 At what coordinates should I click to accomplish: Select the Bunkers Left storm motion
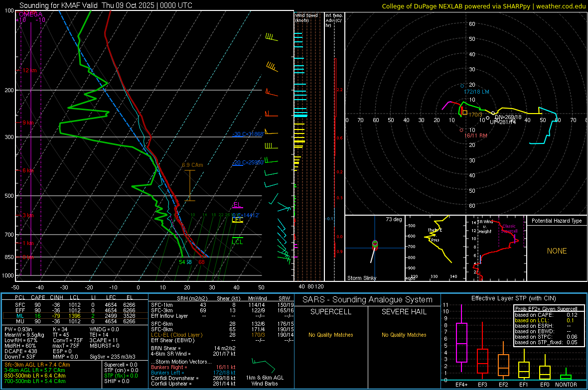coord(193,373)
